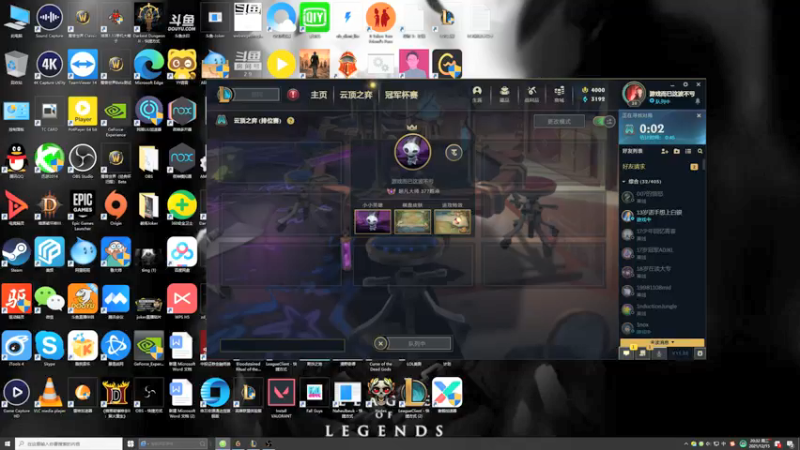
Task: Open Task View on the taskbar
Action: (130, 443)
